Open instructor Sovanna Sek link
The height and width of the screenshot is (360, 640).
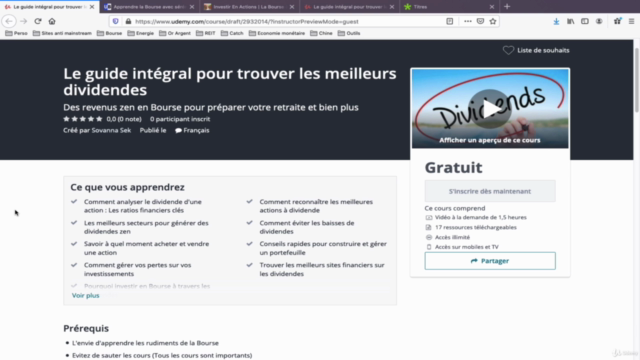(111, 130)
